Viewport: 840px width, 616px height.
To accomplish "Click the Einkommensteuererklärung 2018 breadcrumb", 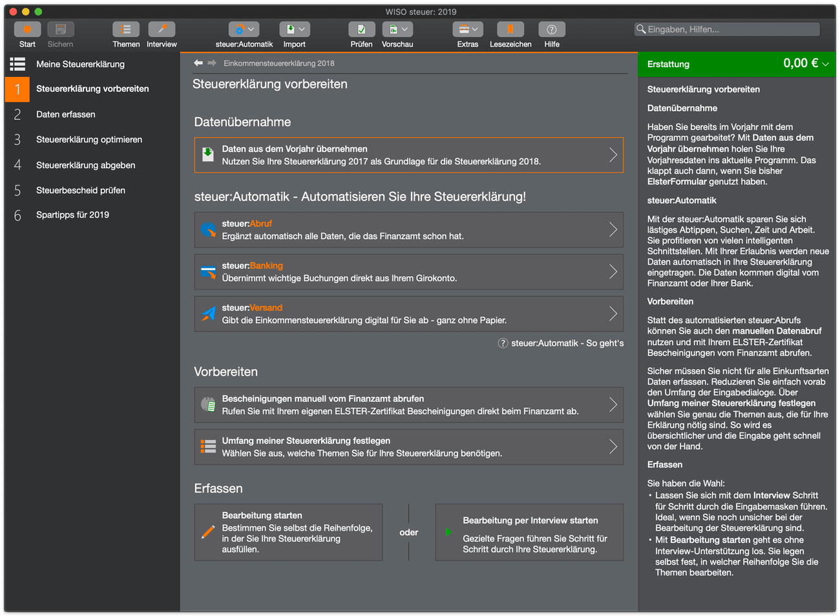I will (279, 63).
